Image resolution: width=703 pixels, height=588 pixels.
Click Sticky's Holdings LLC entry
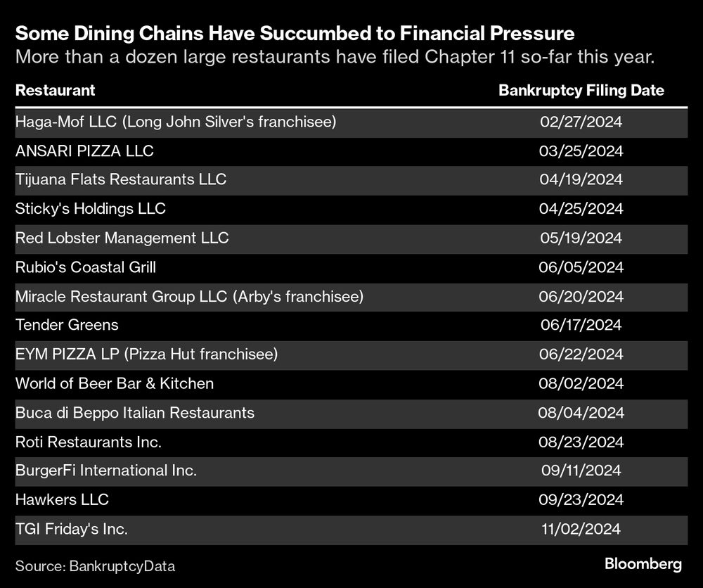coord(90,209)
